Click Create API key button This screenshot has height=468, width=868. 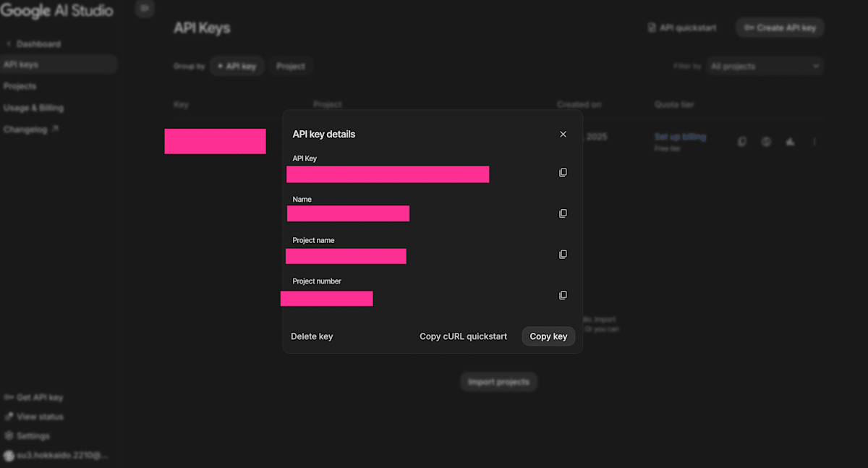tap(780, 28)
